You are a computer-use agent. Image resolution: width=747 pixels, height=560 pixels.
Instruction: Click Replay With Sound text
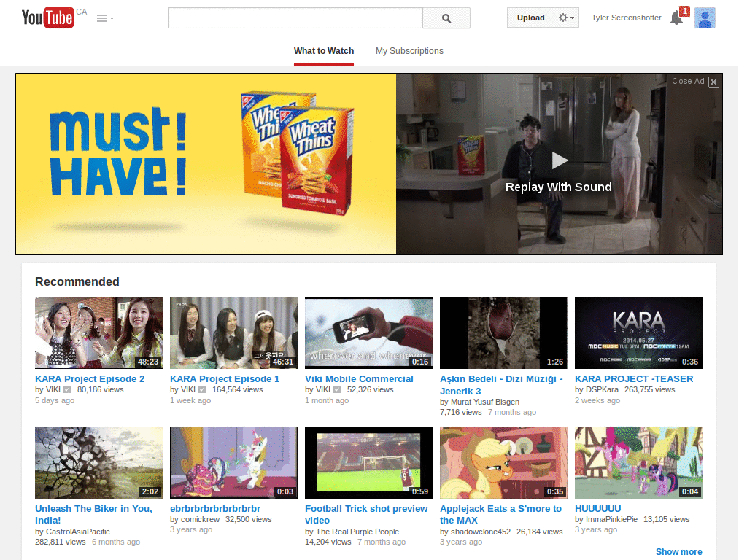click(558, 187)
